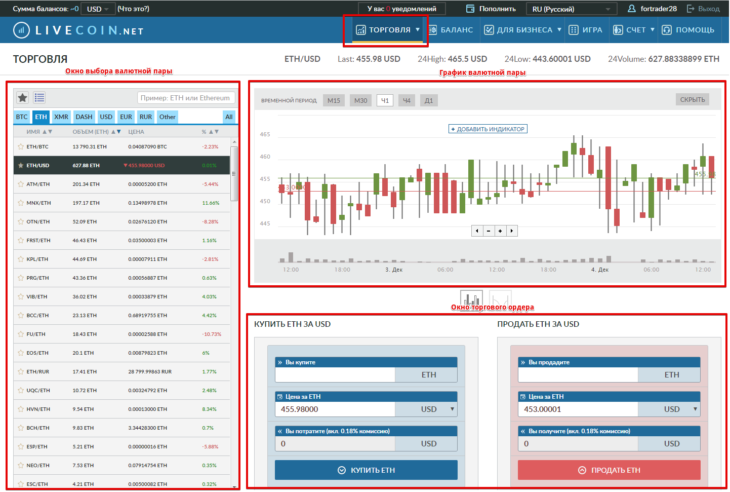Switch to candlestick chart icon
Viewport: 730px width, 492px height.
471,298
